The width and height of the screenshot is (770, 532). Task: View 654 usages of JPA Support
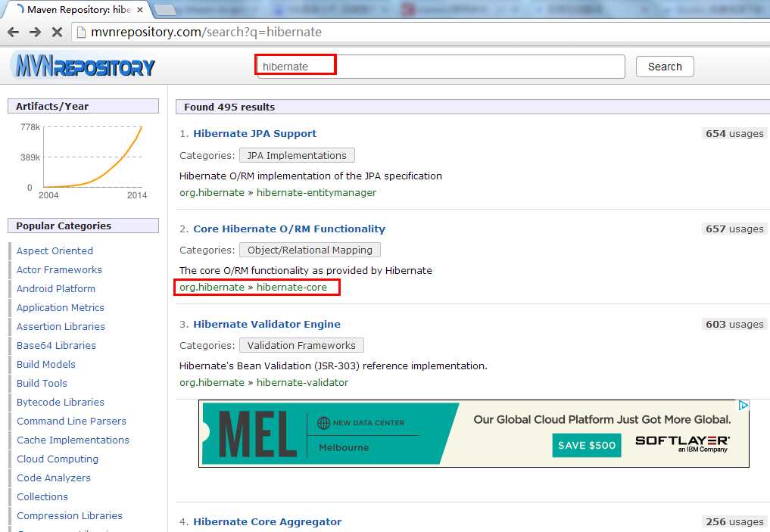pyautogui.click(x=734, y=133)
